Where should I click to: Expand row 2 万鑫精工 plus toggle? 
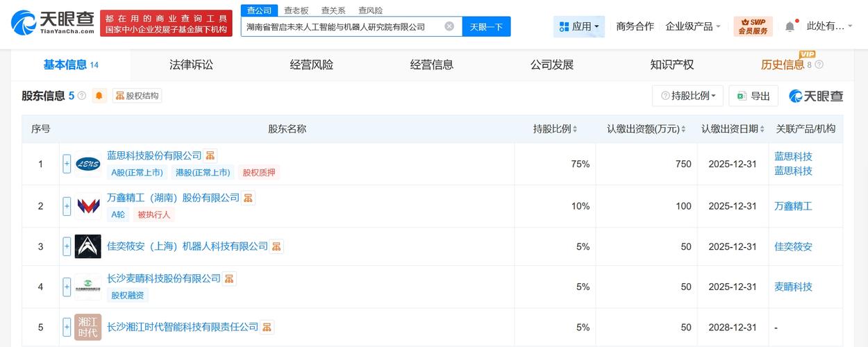[x=67, y=206]
